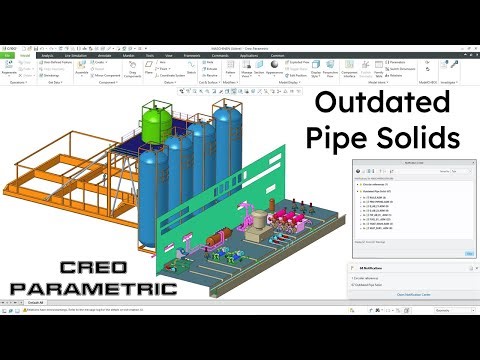Collapse the Circular references node
480x360 pixels.
(358, 184)
